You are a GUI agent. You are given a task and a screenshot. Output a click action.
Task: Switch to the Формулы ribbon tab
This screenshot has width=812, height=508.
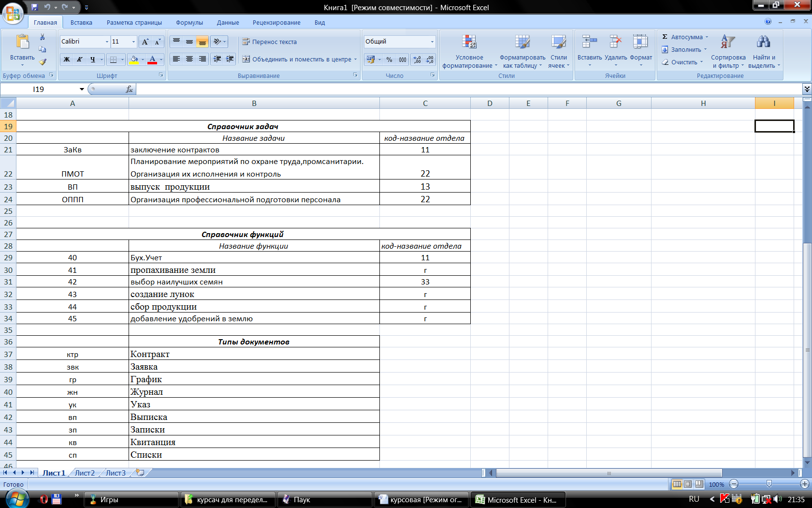click(x=189, y=23)
